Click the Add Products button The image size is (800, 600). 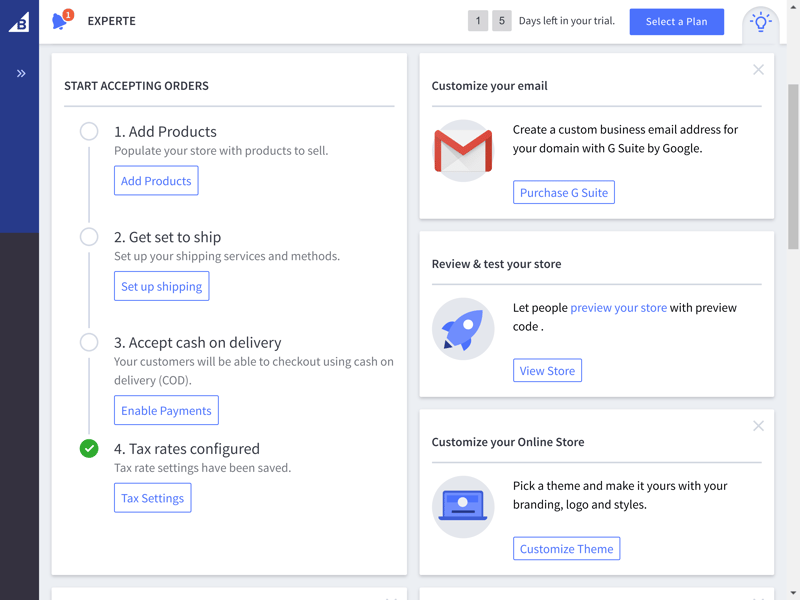(x=156, y=181)
